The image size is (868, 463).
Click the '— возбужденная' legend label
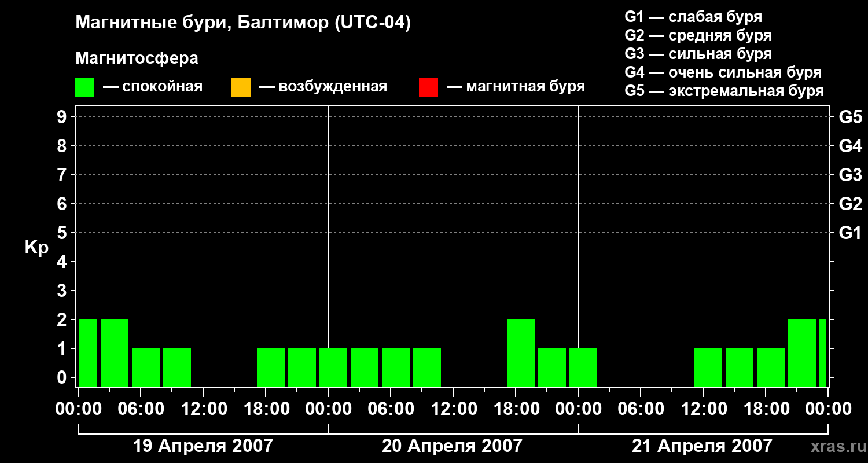click(323, 87)
